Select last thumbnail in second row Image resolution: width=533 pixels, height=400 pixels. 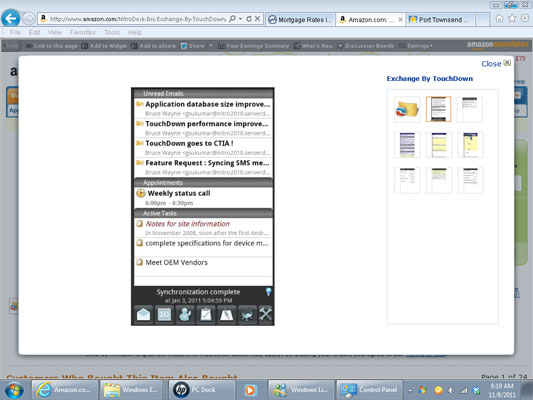(x=470, y=145)
